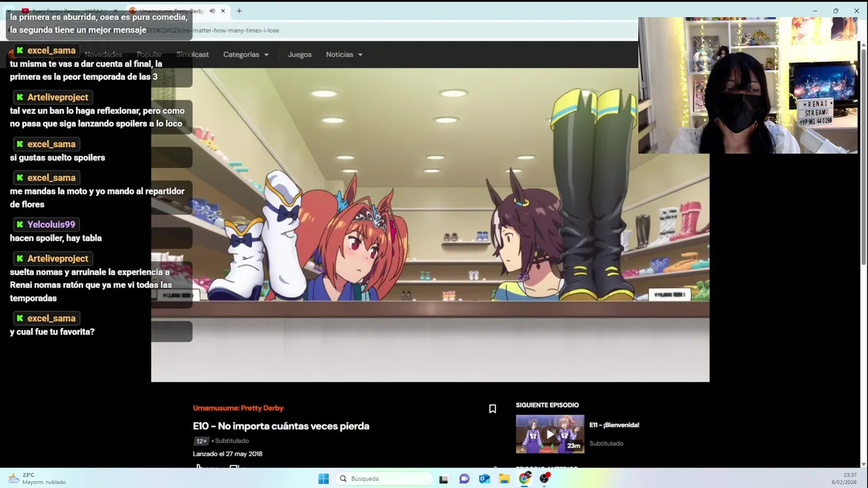Open the weather widget showing 23°C
868x488 pixels.
37,479
